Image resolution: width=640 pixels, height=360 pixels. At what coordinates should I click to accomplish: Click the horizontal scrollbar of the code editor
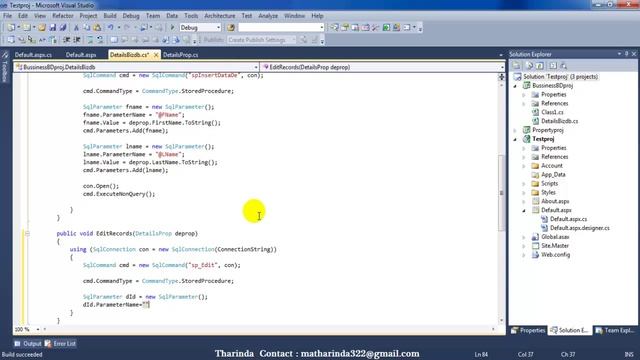pos(269,329)
